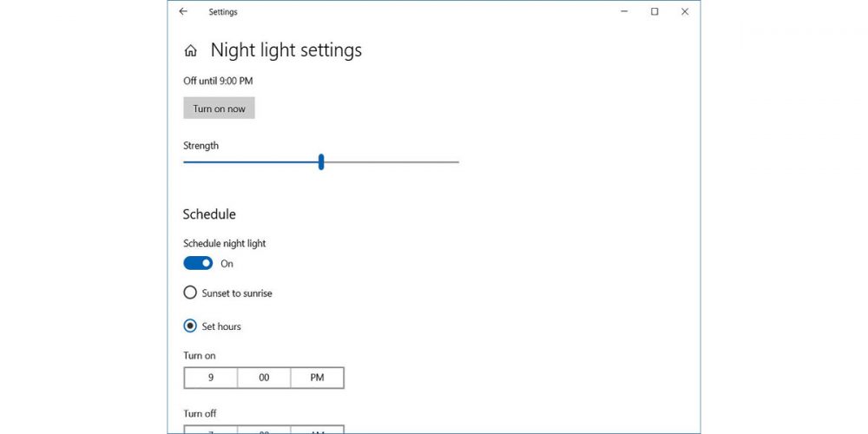Disable the Schedule night light toggle
868x434 pixels.
click(x=198, y=263)
